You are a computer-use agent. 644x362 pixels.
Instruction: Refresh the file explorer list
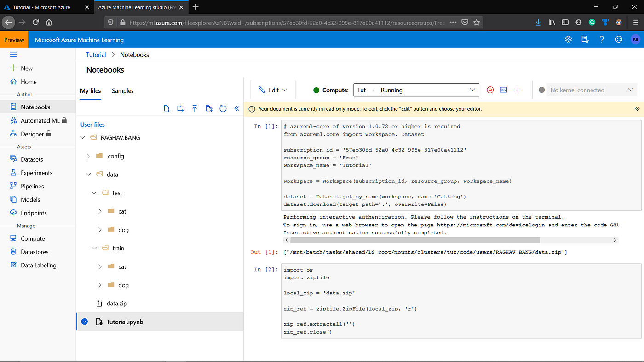pos(223,108)
